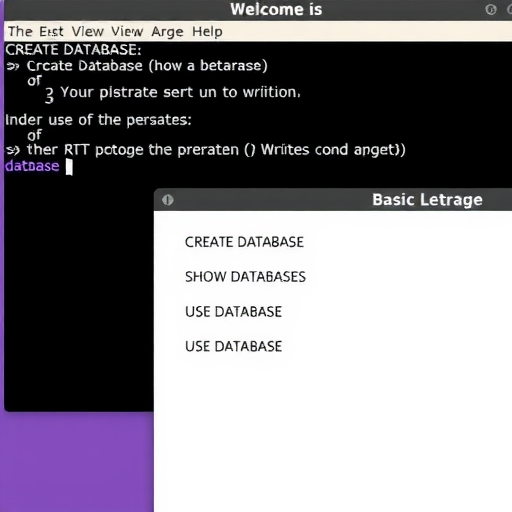The image size is (512, 512).
Task: Click the 'Your pistrate sert un to wriition' line
Action: point(180,92)
